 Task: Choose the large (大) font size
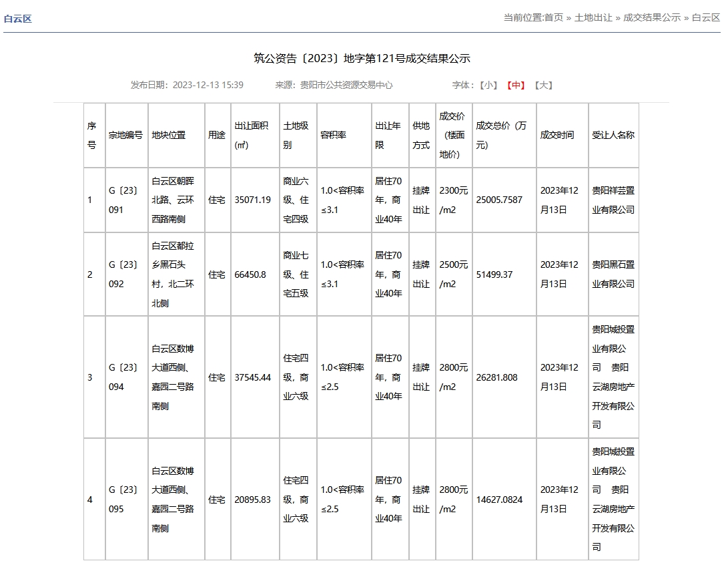(544, 85)
